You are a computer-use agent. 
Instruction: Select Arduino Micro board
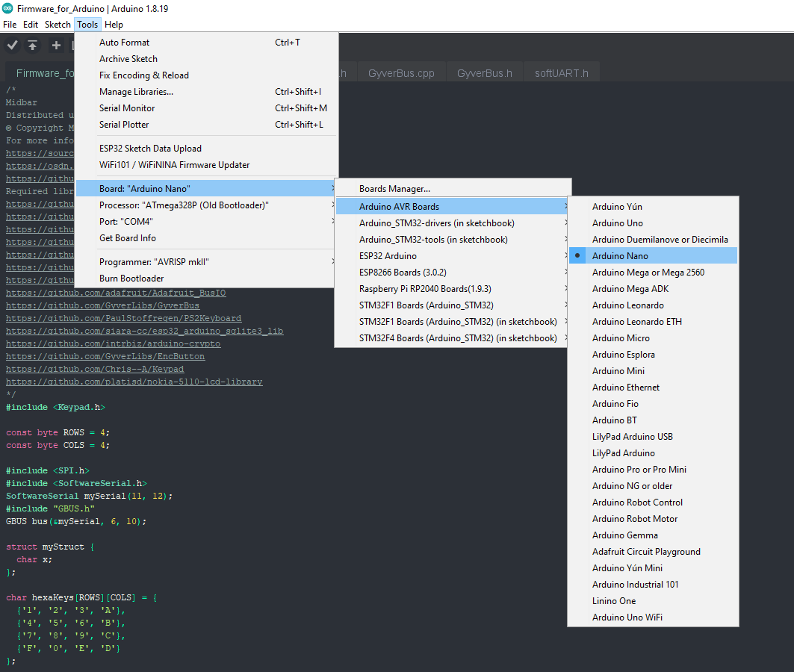(x=653, y=338)
